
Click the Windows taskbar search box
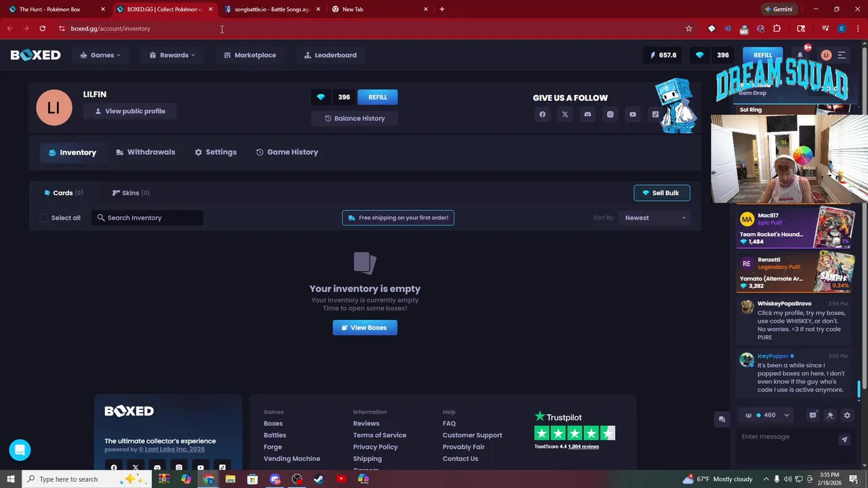pyautogui.click(x=86, y=479)
